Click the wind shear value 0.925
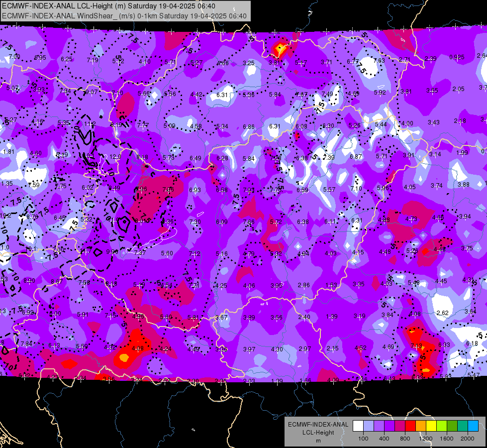The height and width of the screenshot is (448, 487). click(x=457, y=57)
